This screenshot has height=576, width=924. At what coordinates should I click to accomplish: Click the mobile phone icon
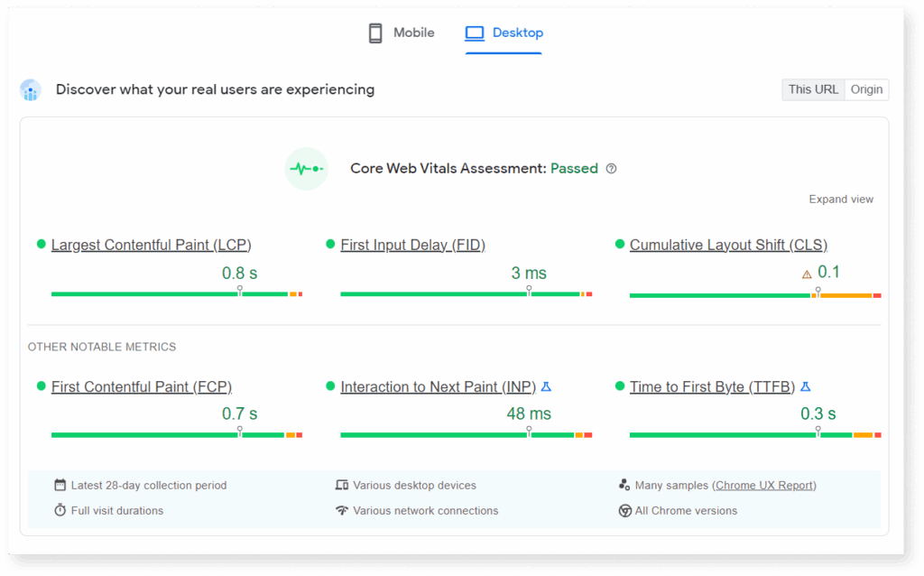coord(374,32)
